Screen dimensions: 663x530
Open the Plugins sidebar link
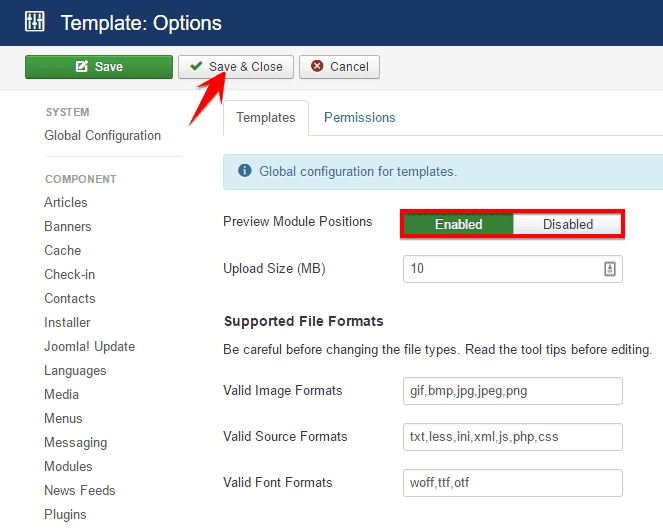click(65, 514)
